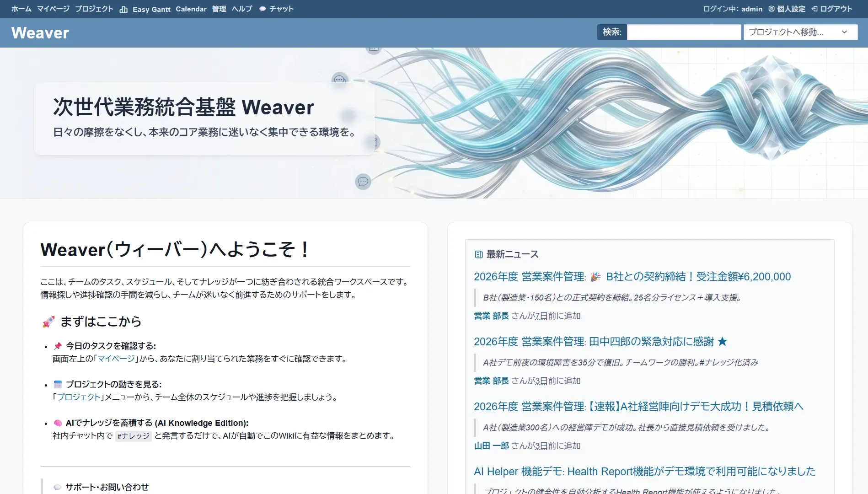Go to マイページ in top menu
Image resolution: width=868 pixels, height=494 pixels.
click(x=53, y=9)
